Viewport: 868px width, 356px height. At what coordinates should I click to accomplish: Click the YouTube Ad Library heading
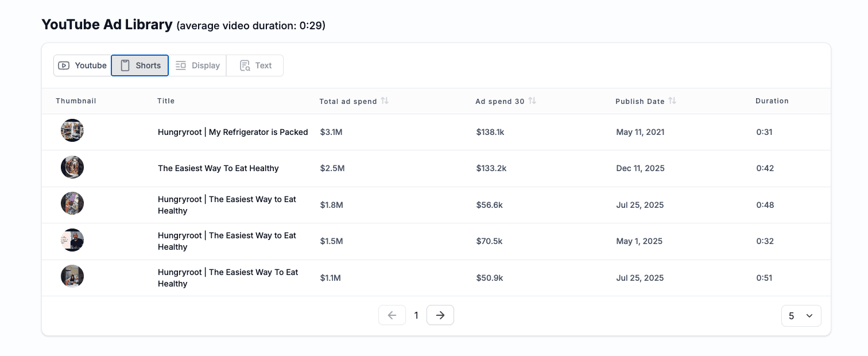coord(107,25)
